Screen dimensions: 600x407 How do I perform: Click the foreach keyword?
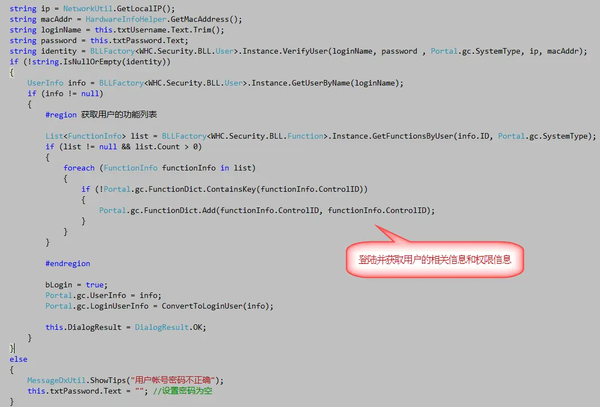pos(79,168)
